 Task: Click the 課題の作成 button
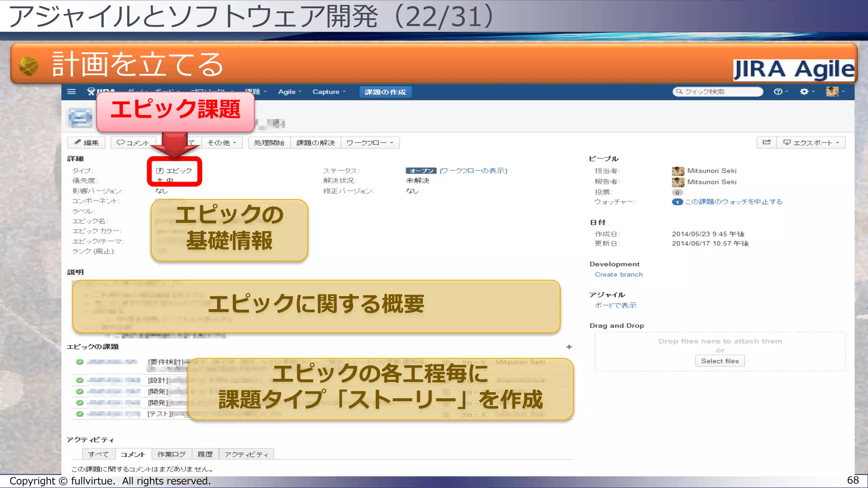385,92
